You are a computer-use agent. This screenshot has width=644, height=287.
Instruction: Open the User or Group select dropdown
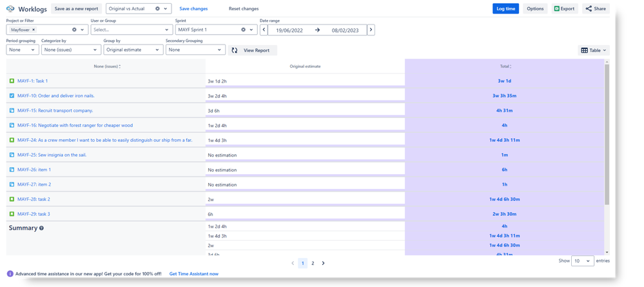pos(132,30)
